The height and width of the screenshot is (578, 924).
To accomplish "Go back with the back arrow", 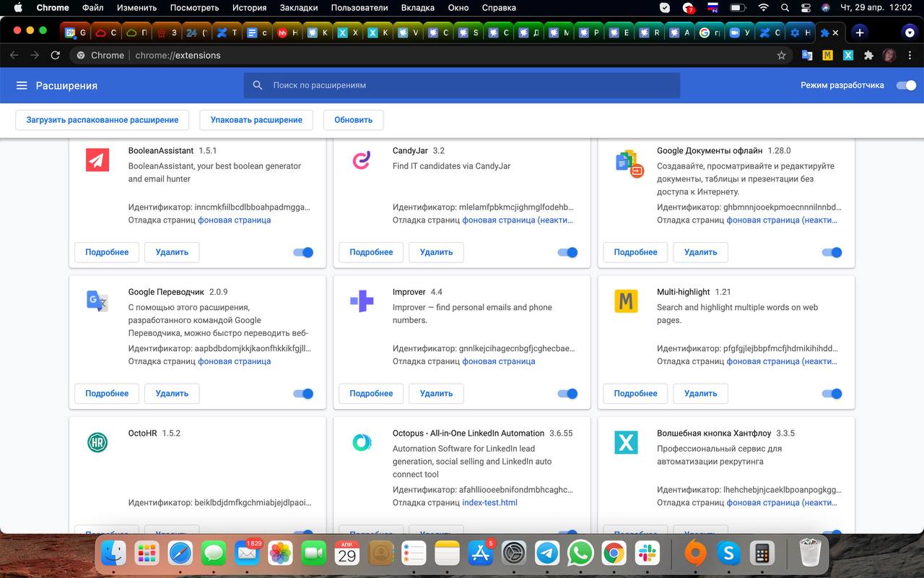I will pyautogui.click(x=14, y=55).
